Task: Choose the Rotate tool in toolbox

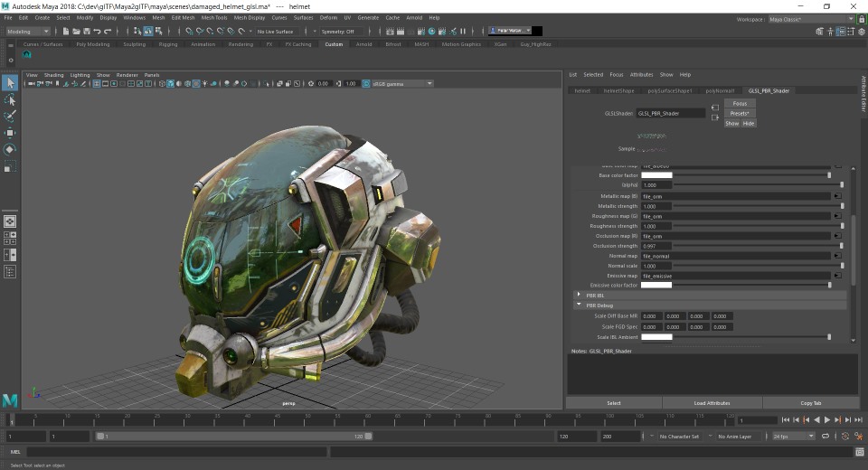Action: [x=10, y=149]
